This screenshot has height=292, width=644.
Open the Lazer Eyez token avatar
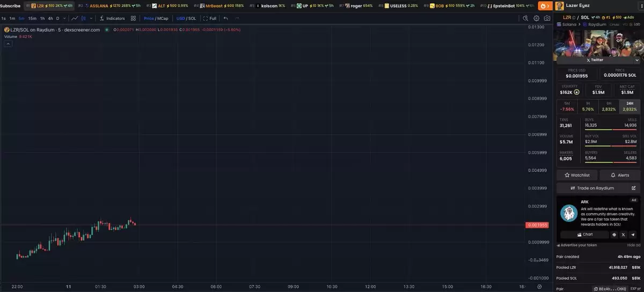tap(560, 5)
